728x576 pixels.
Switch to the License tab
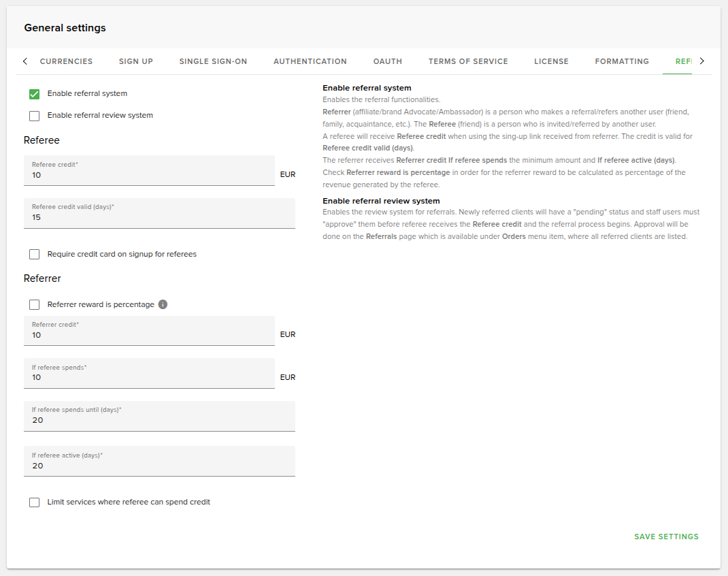[551, 61]
